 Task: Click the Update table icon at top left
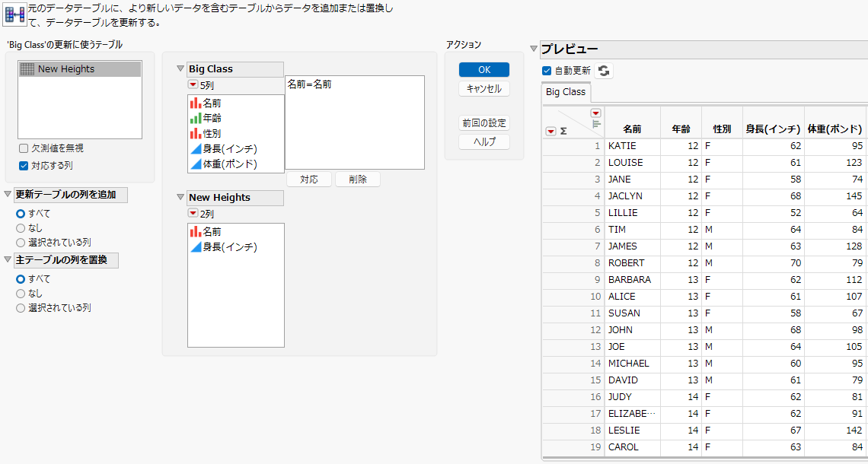click(x=15, y=14)
